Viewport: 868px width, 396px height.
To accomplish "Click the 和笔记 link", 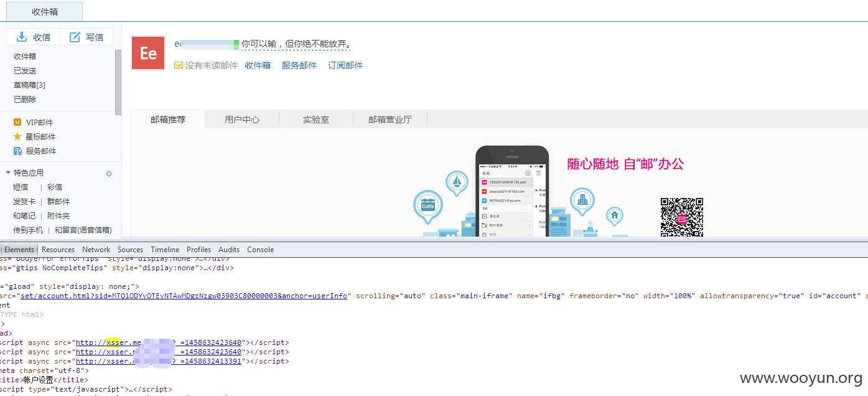I will 24,215.
